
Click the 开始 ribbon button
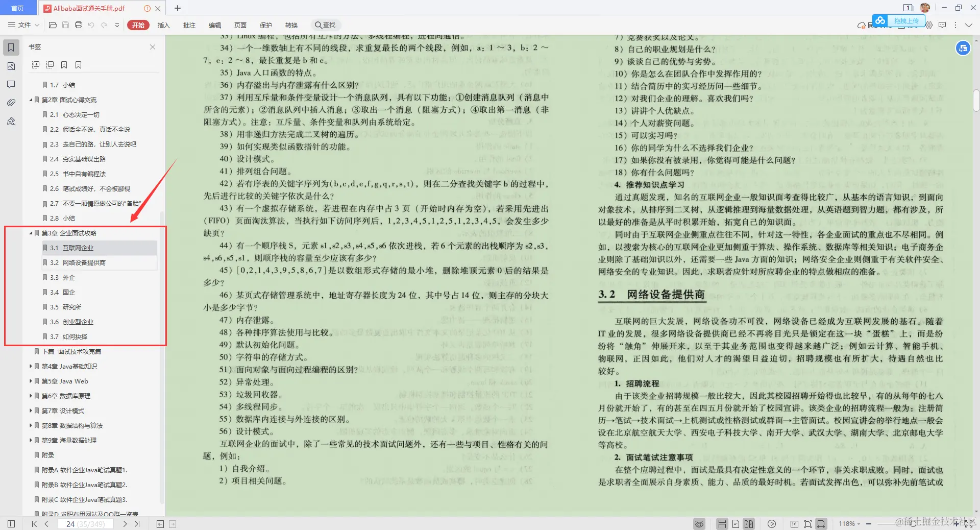click(x=138, y=25)
